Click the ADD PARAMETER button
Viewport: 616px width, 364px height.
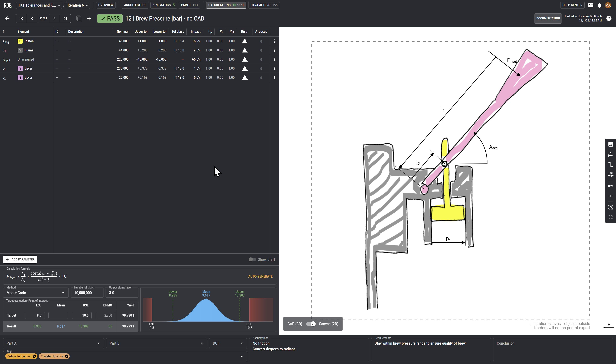20,259
